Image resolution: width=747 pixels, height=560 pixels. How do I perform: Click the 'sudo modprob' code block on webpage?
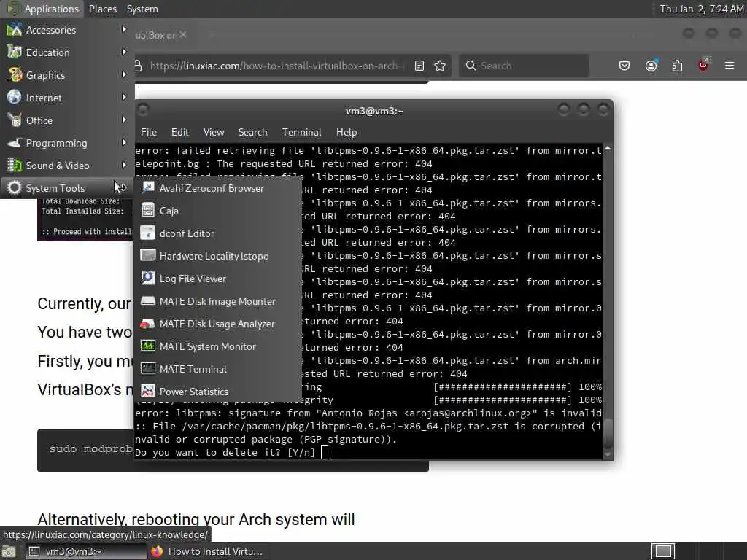click(85, 450)
